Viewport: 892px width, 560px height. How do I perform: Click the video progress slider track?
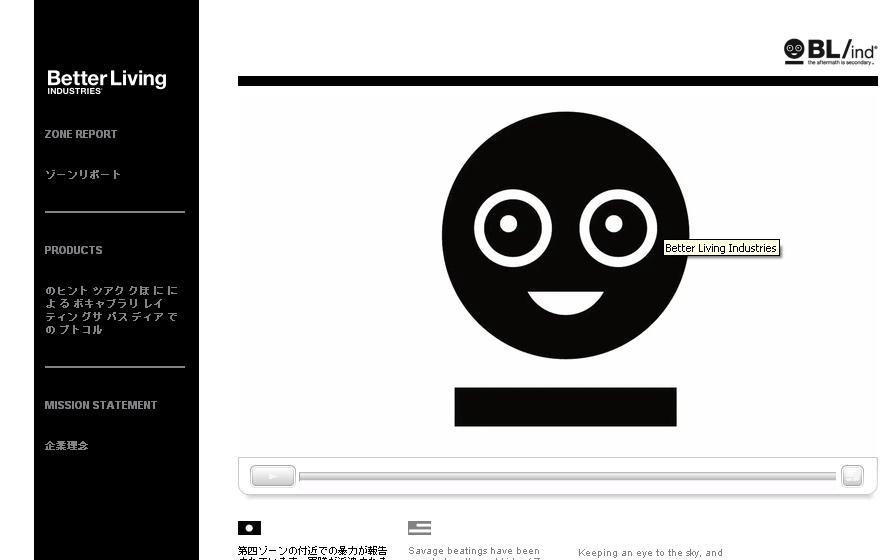567,476
